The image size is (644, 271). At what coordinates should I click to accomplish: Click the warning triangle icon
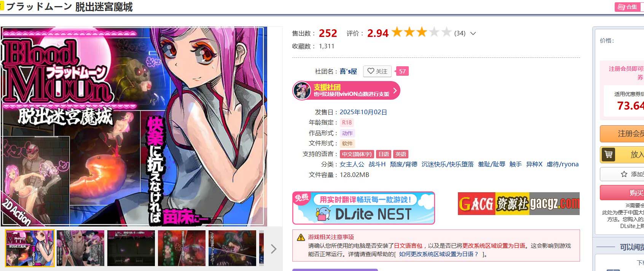point(301,237)
